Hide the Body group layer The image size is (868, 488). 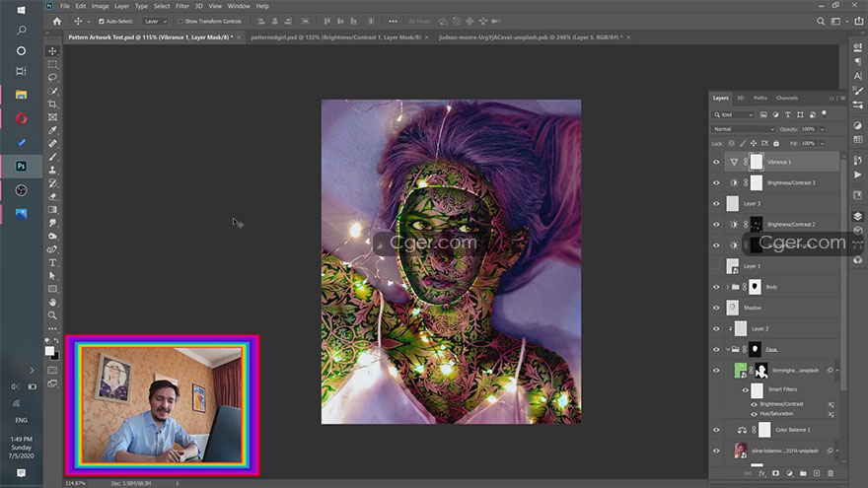click(x=716, y=287)
